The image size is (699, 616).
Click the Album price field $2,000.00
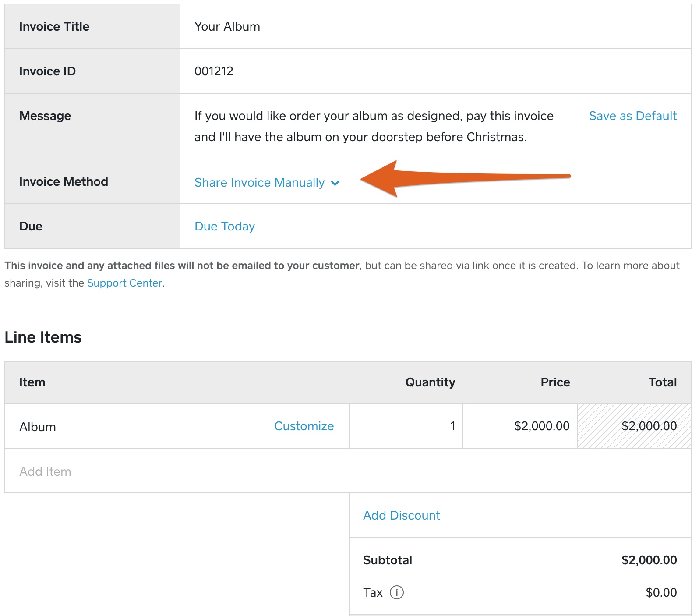pos(520,426)
